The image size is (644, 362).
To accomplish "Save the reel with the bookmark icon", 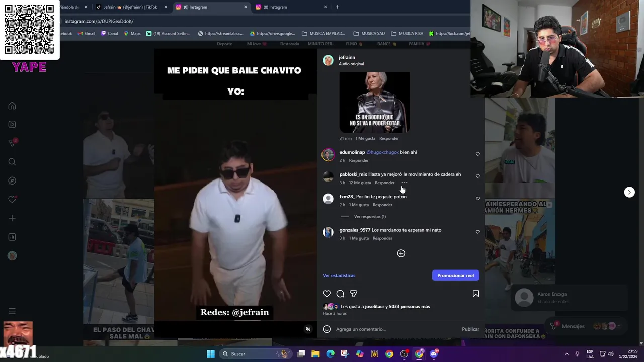I will click(475, 294).
